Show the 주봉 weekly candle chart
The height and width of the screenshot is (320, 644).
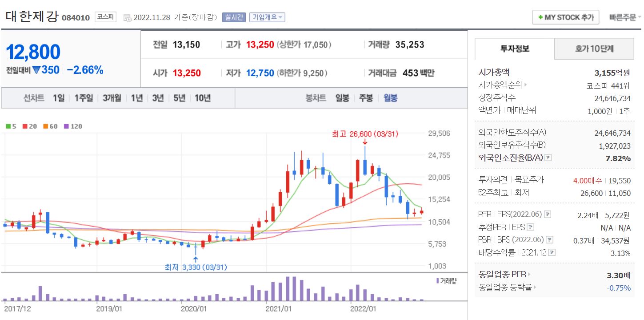(x=366, y=98)
